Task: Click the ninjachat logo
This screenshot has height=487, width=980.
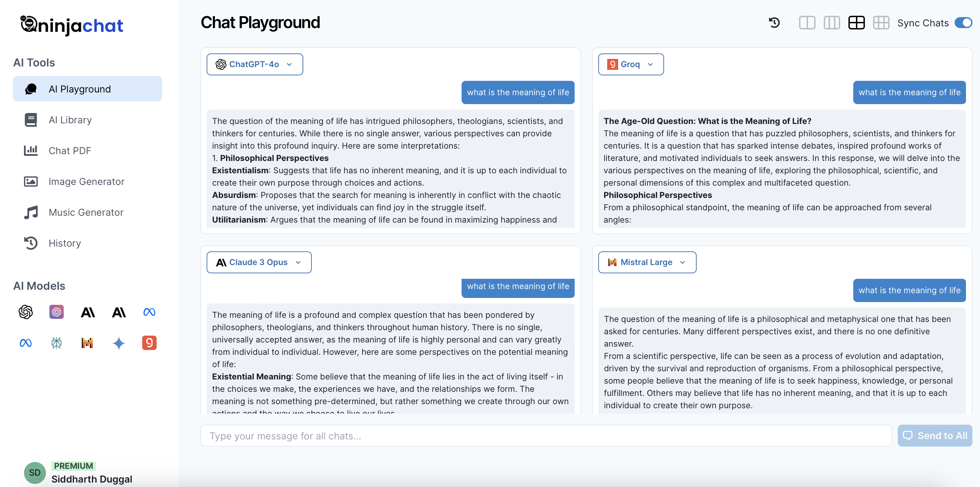Action: [x=72, y=25]
